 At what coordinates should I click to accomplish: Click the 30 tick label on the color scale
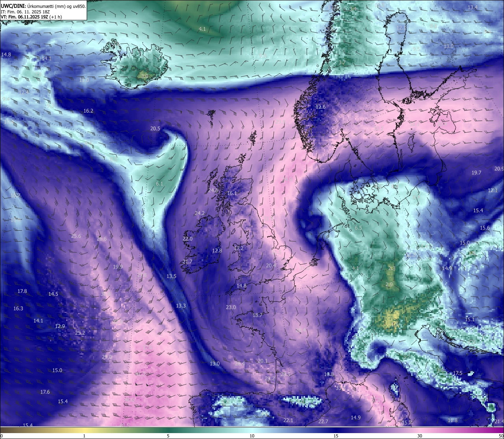click(x=420, y=436)
